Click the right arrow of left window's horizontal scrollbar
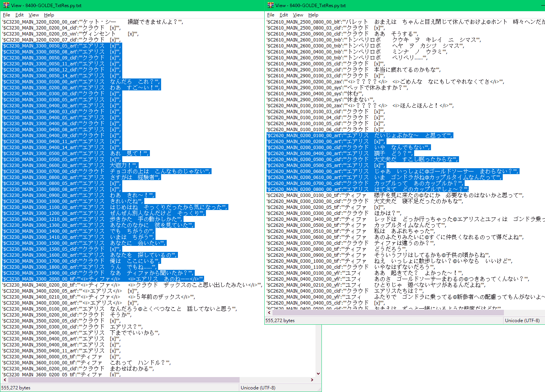 (x=312, y=380)
